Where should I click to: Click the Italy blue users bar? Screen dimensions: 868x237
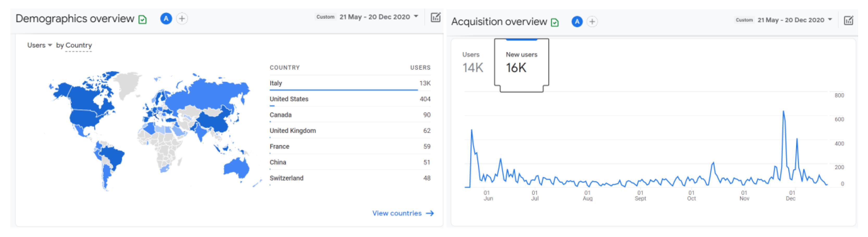click(343, 90)
